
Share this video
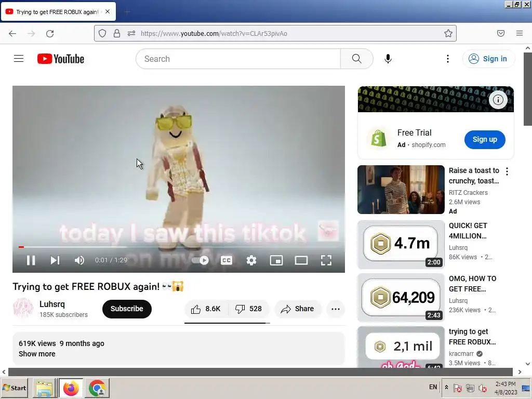pyautogui.click(x=298, y=309)
